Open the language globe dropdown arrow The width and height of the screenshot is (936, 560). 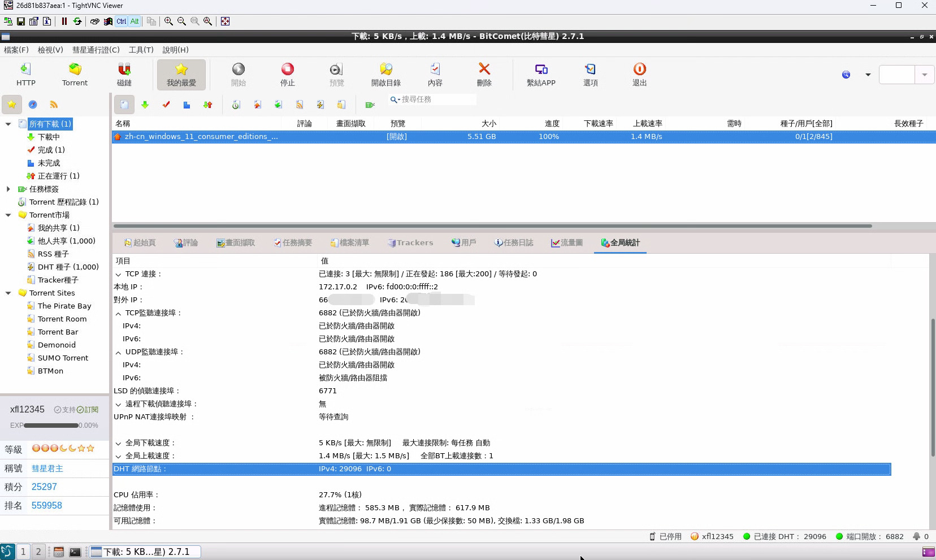point(868,75)
